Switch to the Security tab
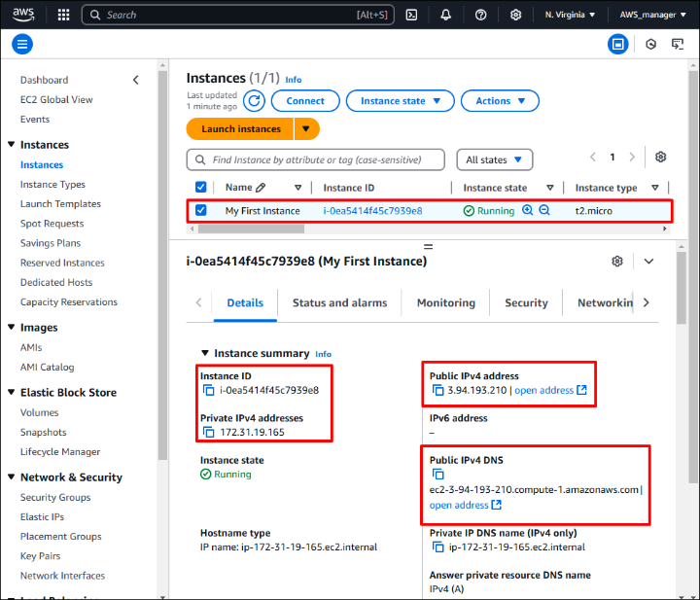The width and height of the screenshot is (700, 600). click(x=526, y=303)
